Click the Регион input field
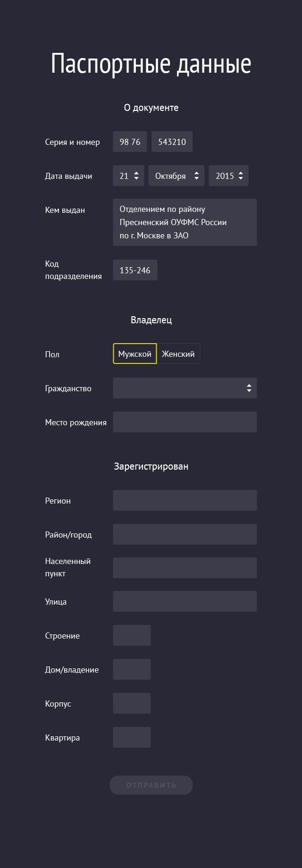 pos(185,500)
